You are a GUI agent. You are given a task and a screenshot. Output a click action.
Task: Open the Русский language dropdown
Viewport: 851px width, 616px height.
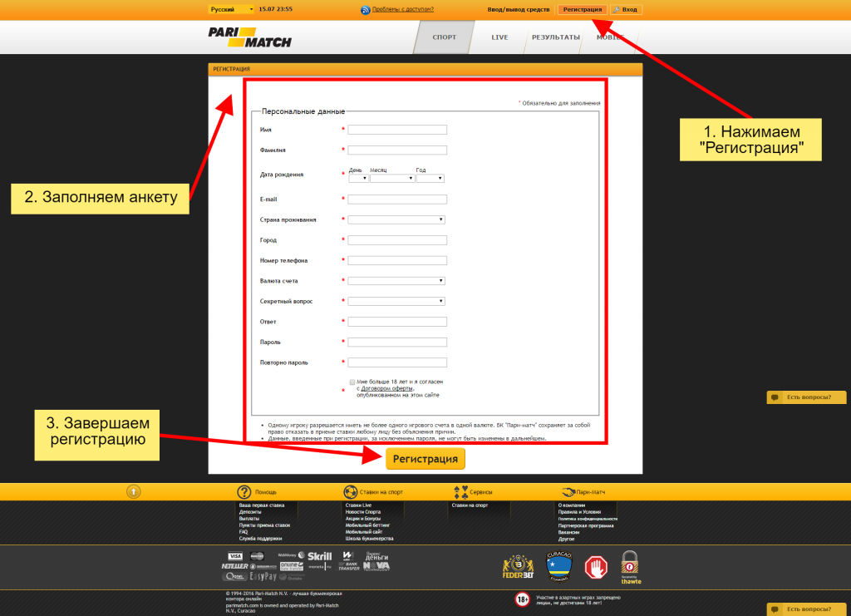pos(232,9)
